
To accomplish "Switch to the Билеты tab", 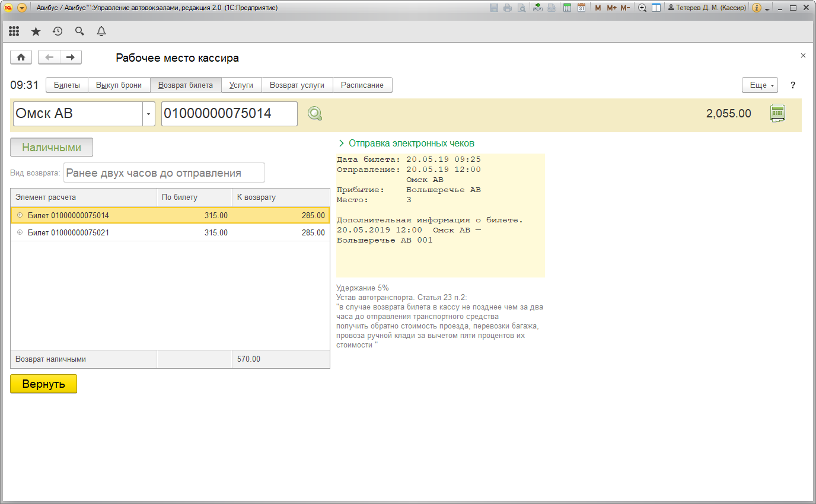I will pyautogui.click(x=67, y=85).
